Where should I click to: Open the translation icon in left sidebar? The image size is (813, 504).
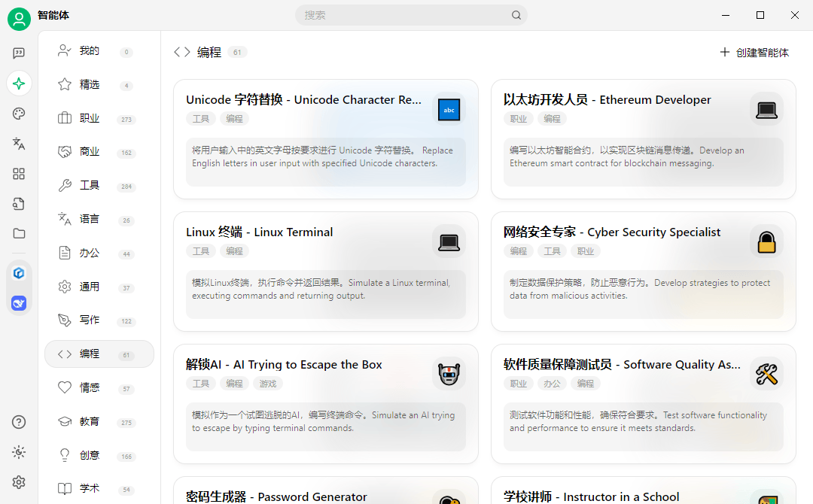click(19, 144)
